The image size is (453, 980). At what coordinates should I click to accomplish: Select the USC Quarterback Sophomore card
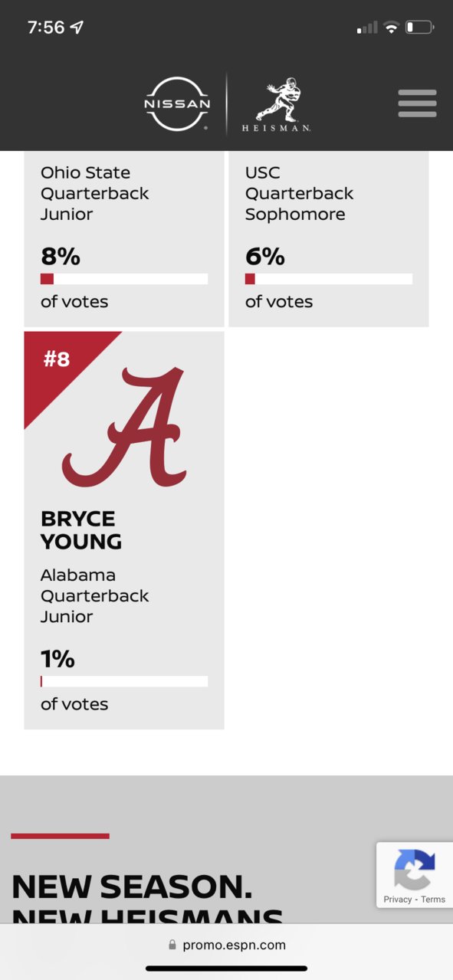329,239
